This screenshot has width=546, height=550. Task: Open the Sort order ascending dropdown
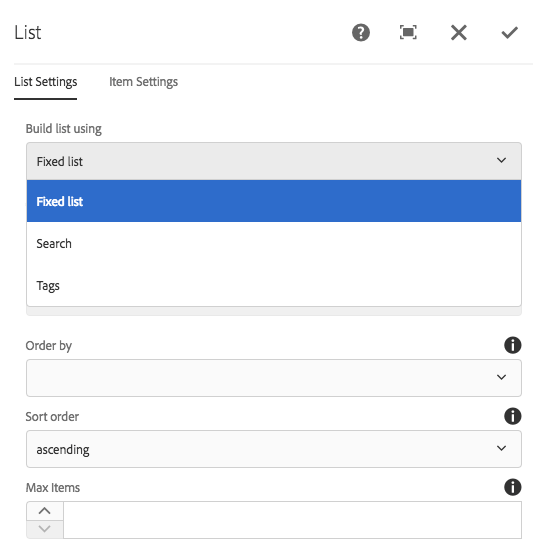click(x=274, y=449)
